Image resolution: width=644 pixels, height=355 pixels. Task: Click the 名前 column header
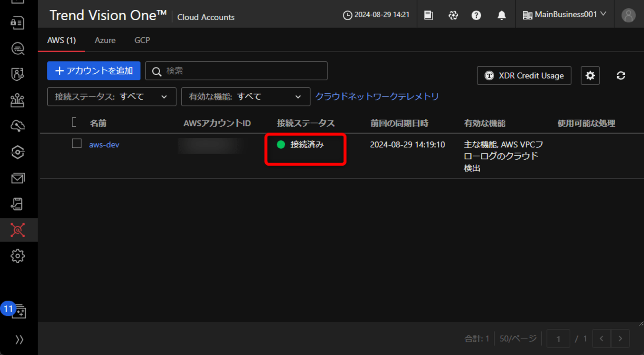pyautogui.click(x=98, y=123)
